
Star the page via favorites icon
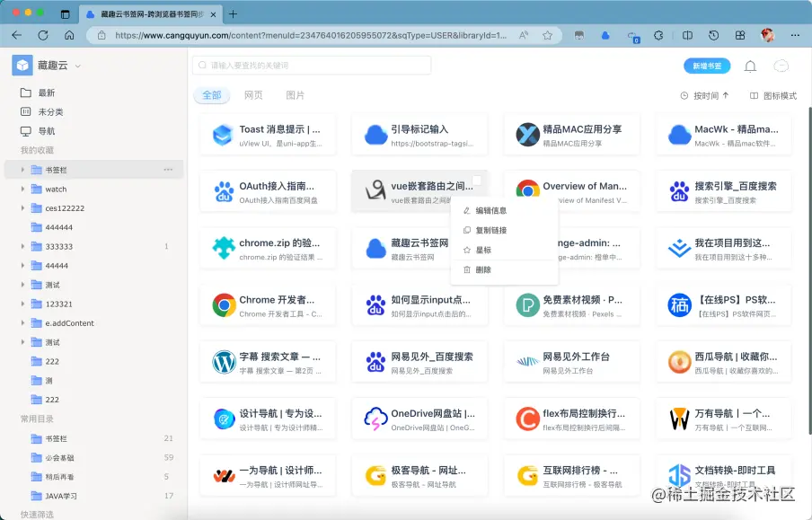pyautogui.click(x=547, y=35)
